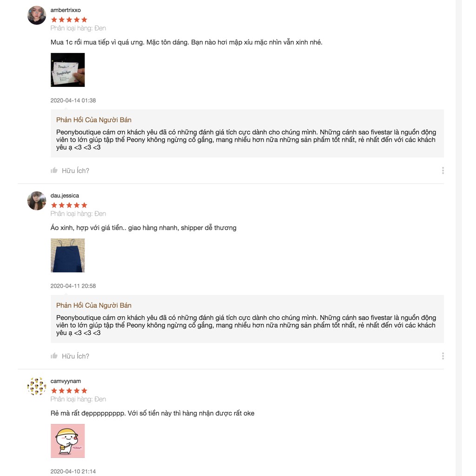Click thumbs-up icon on ambertrixxo's review

click(54, 171)
